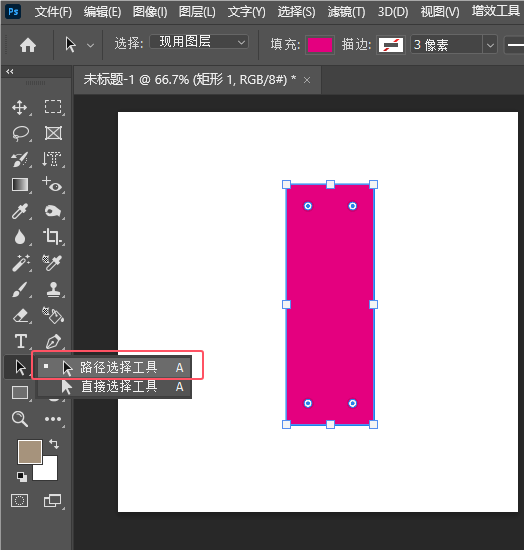Toggle Quick Mask mode

pyautogui.click(x=19, y=501)
